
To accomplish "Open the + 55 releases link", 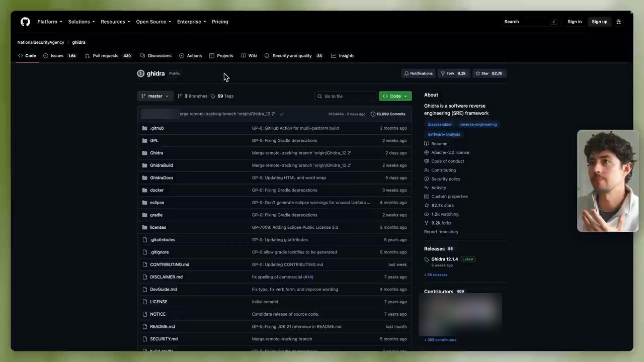I will [x=436, y=275].
